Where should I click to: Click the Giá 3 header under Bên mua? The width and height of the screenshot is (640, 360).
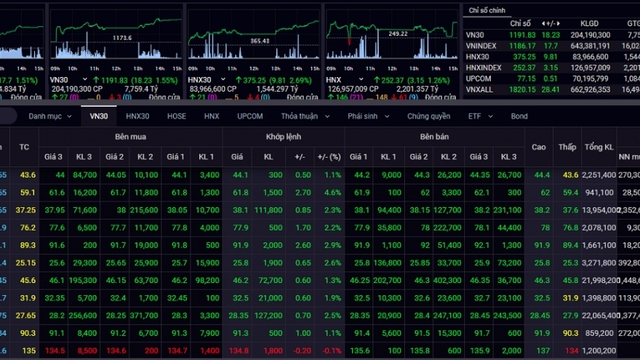[x=53, y=157]
